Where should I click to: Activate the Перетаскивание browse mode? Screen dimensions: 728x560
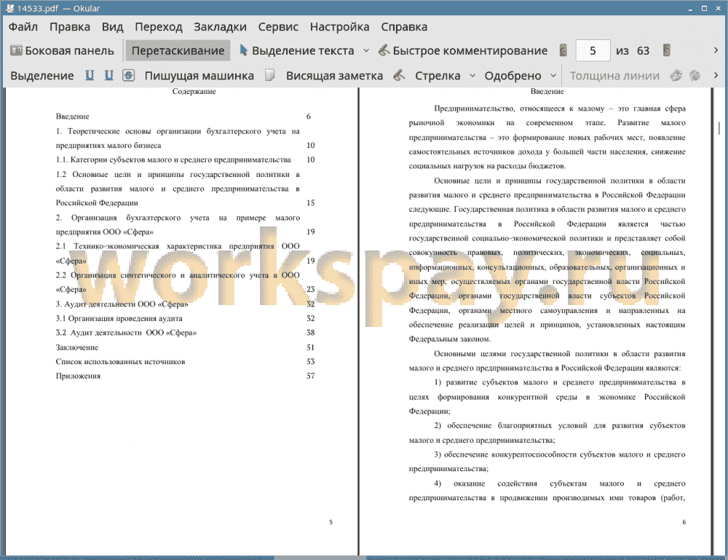(178, 51)
